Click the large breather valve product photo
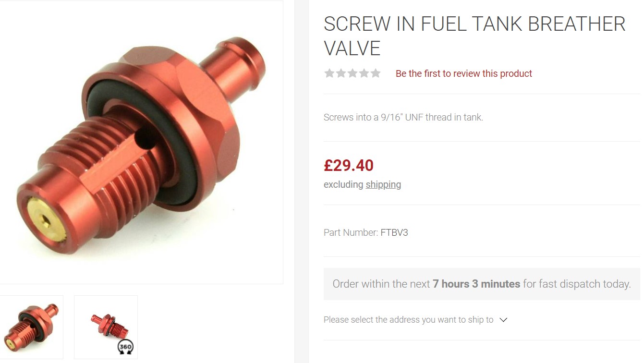The image size is (644, 363). tap(141, 142)
